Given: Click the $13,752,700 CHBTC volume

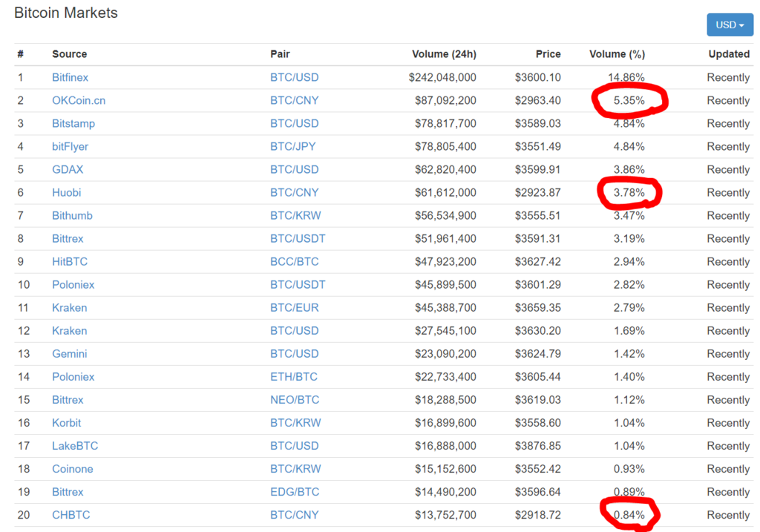Looking at the screenshot, I should pos(445,514).
